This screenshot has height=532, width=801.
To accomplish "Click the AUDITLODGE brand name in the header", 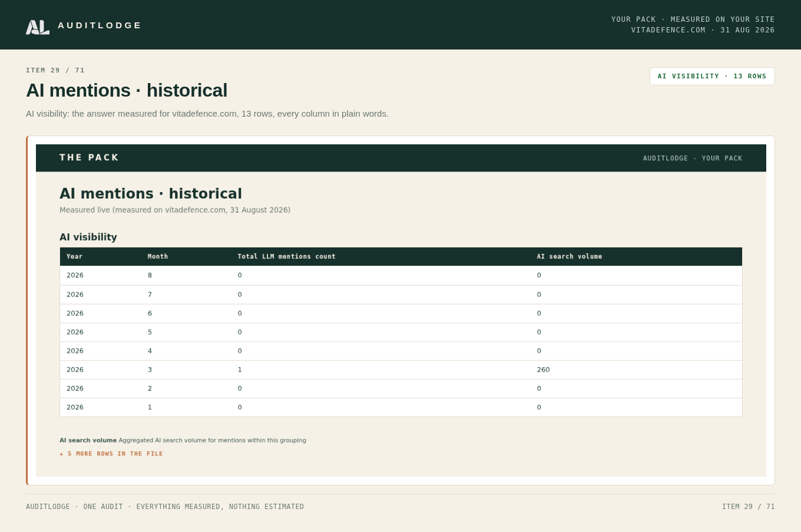I will 100,25.
